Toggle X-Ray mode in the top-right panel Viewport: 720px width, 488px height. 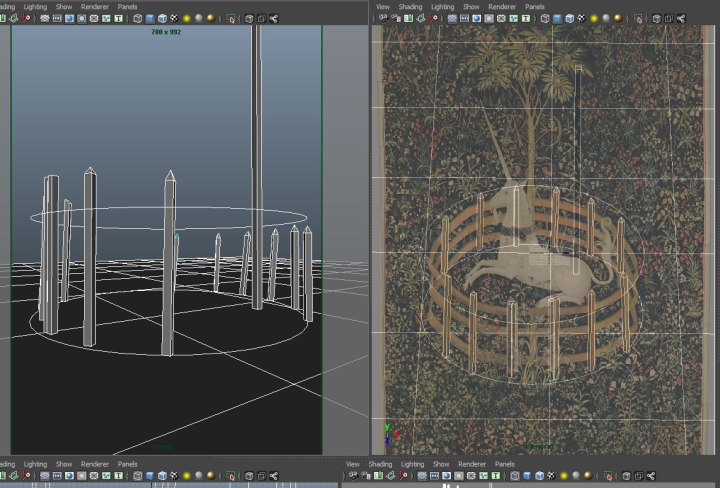click(x=656, y=18)
